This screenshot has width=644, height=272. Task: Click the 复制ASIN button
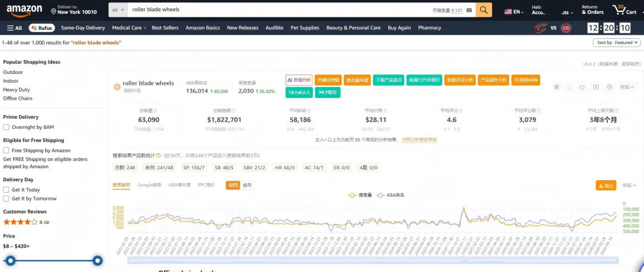pyautogui.click(x=526, y=80)
